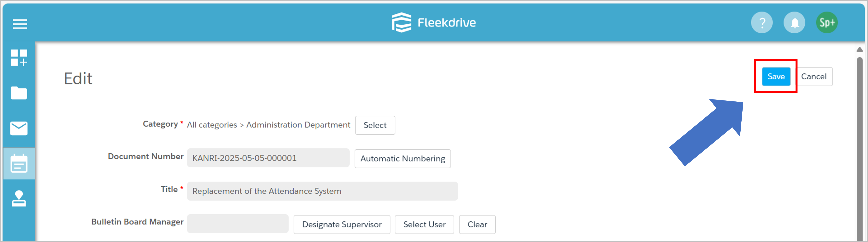Open the dashboard grid-plus icon in sidebar
This screenshot has width=868, height=242.
19,58
